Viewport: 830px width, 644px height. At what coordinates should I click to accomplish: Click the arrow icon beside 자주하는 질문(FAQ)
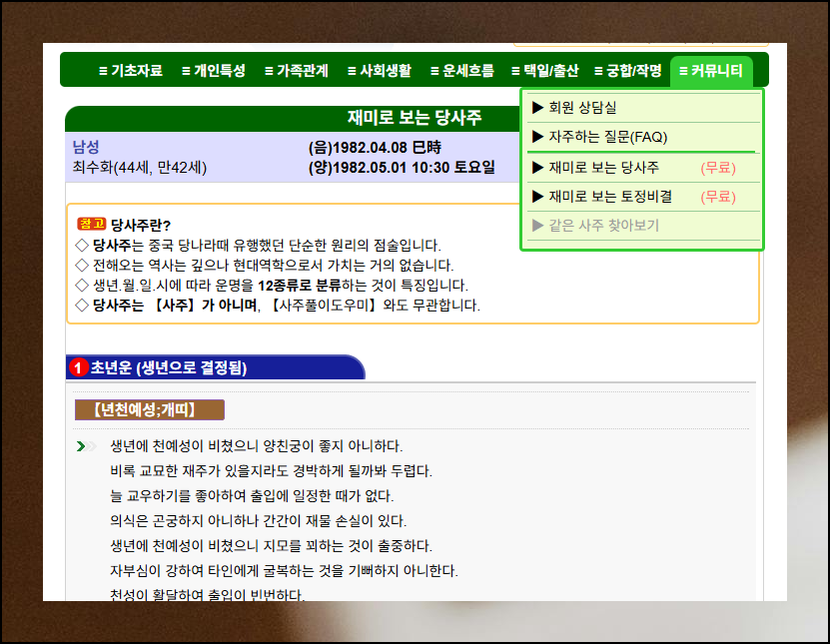tap(537, 137)
